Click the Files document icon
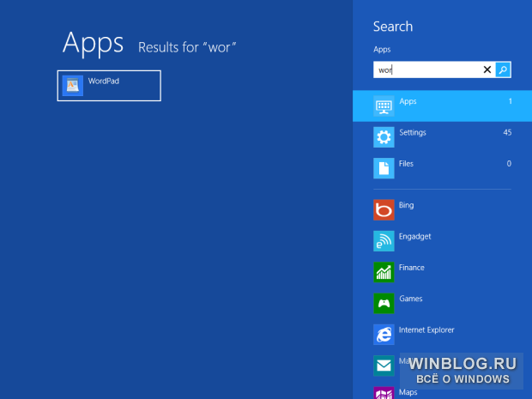The height and width of the screenshot is (399, 532). (384, 168)
